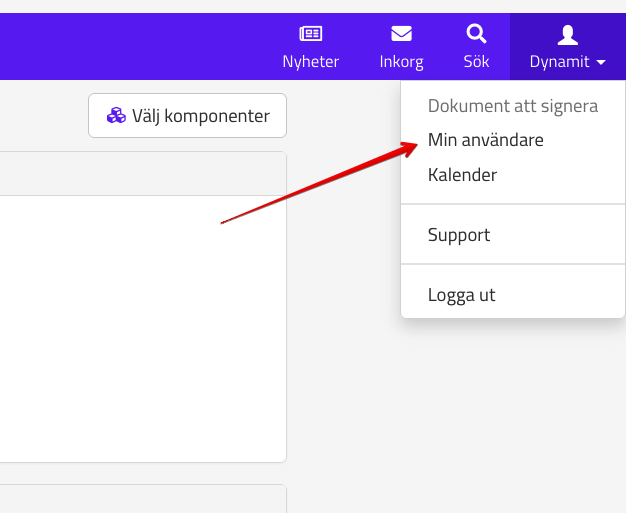Image resolution: width=626 pixels, height=513 pixels.
Task: Click Logga ut to sign out
Action: (461, 295)
